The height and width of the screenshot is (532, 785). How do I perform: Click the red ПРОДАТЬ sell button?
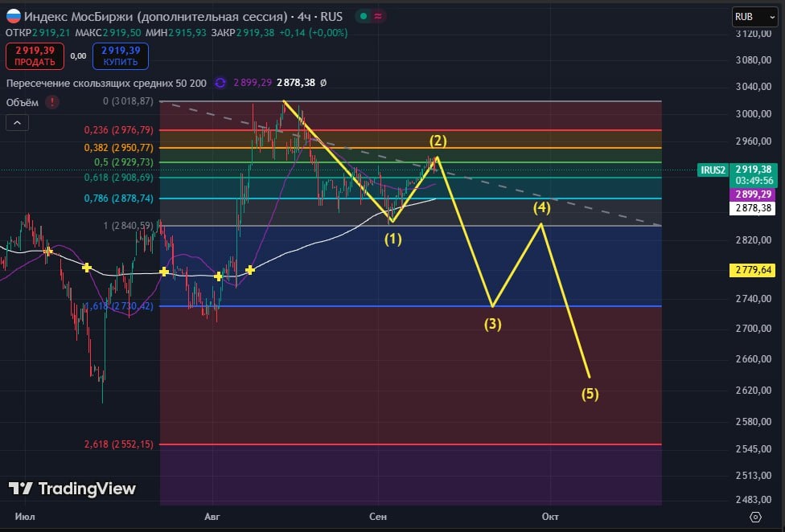click(35, 56)
